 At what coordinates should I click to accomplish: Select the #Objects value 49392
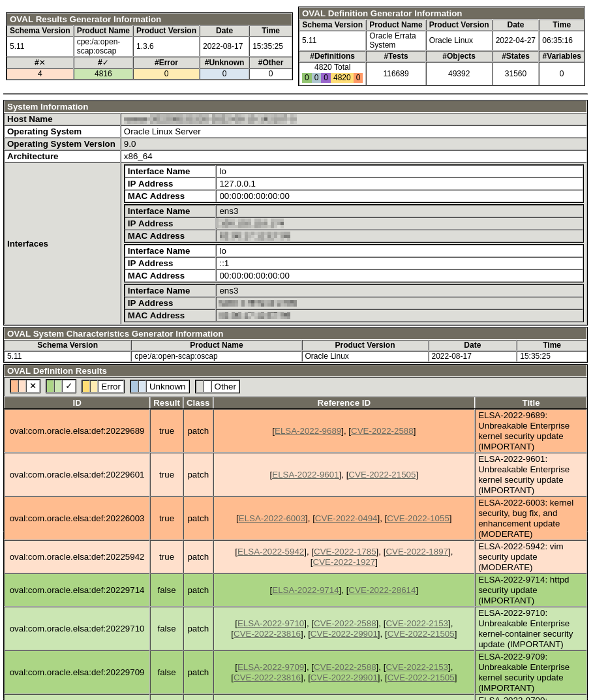click(x=459, y=74)
